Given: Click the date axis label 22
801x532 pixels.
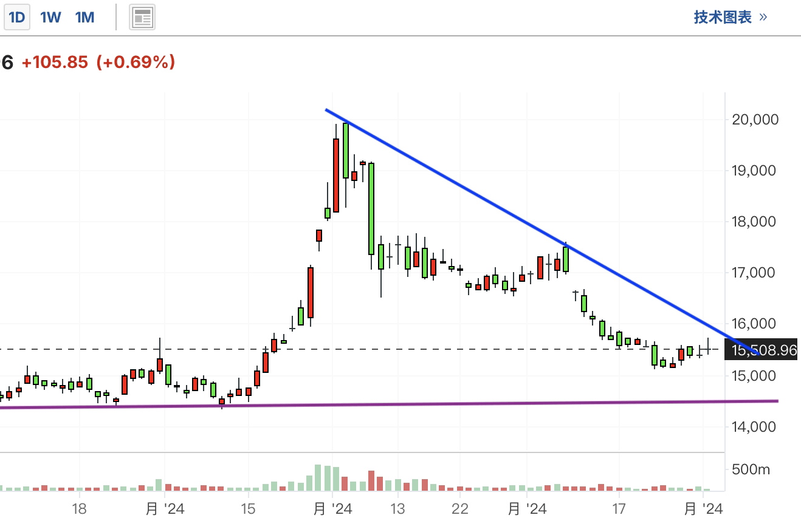Looking at the screenshot, I should pos(460,508).
